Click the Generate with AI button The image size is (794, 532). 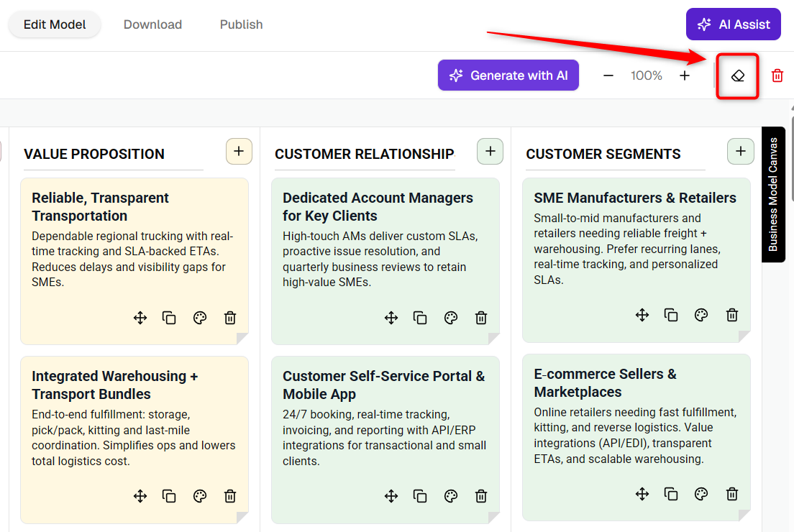pos(508,75)
